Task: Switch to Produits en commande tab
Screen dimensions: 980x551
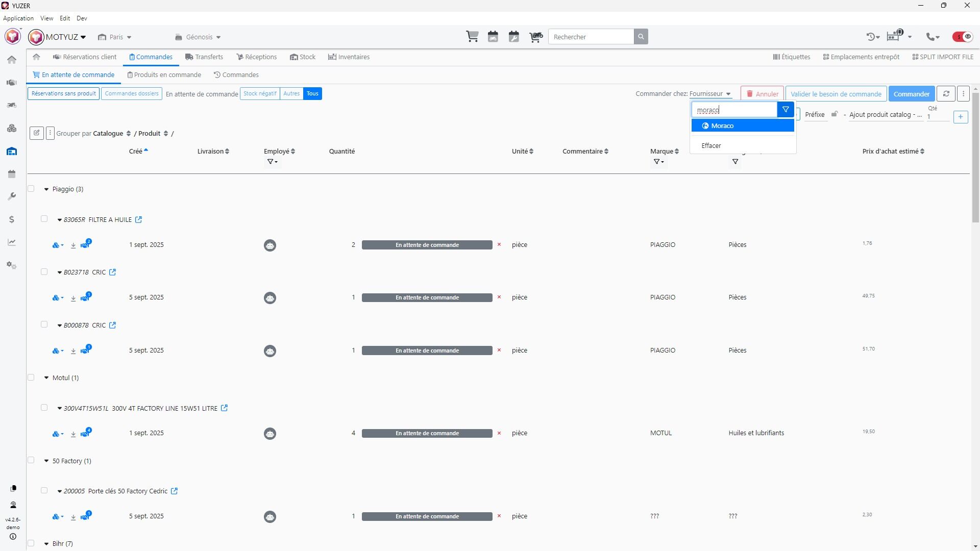Action: (164, 75)
